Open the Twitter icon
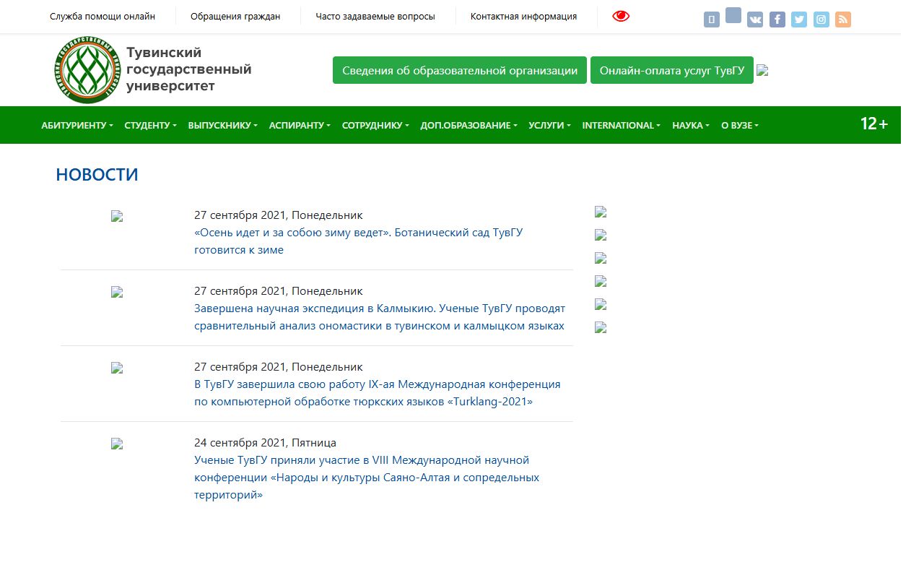The width and height of the screenshot is (924, 578). click(x=799, y=20)
